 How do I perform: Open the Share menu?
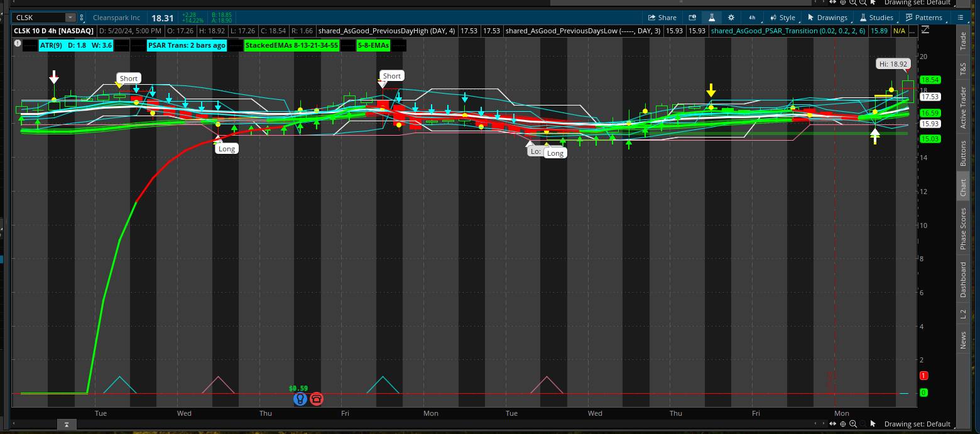tap(662, 18)
